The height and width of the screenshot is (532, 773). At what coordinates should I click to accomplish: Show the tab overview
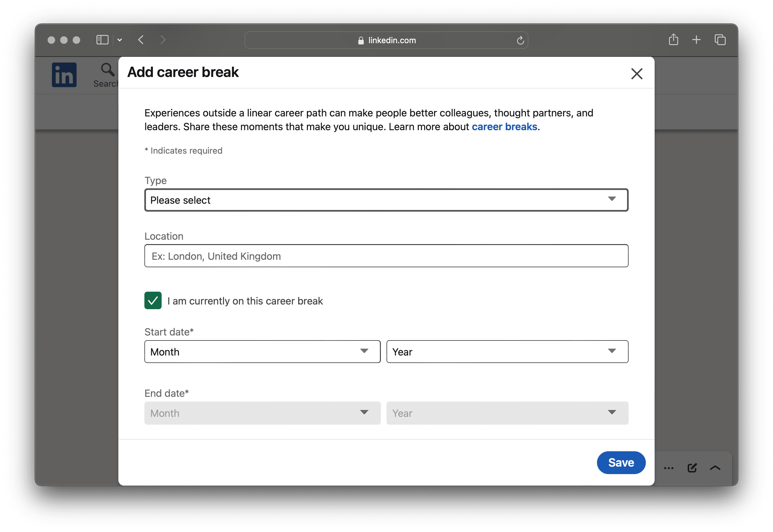pos(719,40)
